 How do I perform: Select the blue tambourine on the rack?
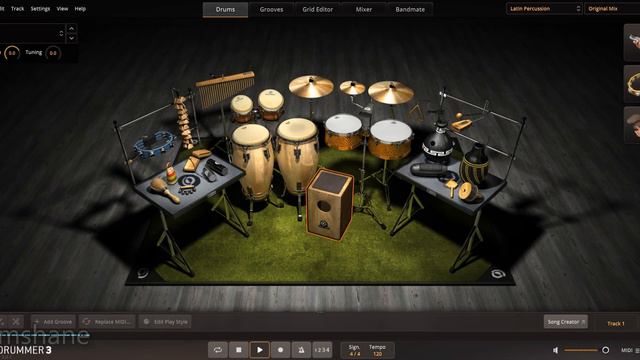154,144
